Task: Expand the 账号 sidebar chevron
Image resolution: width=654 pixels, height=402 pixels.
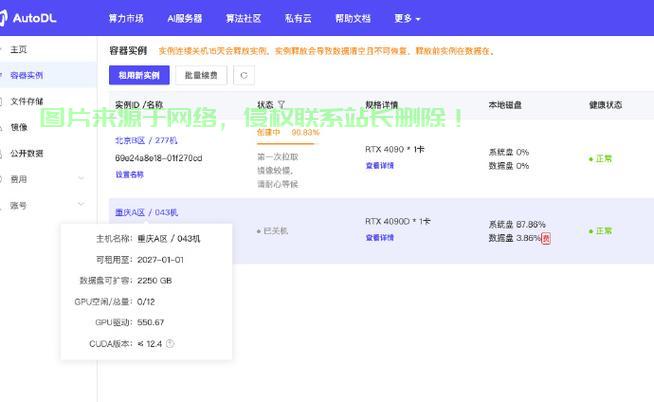Action: pos(81,204)
